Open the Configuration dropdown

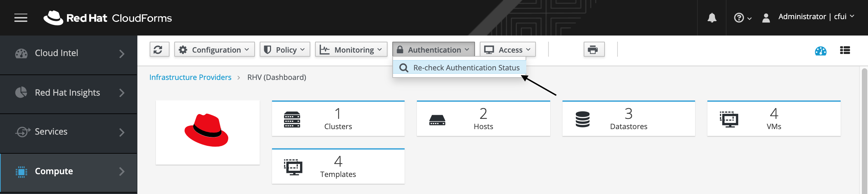[x=214, y=50]
